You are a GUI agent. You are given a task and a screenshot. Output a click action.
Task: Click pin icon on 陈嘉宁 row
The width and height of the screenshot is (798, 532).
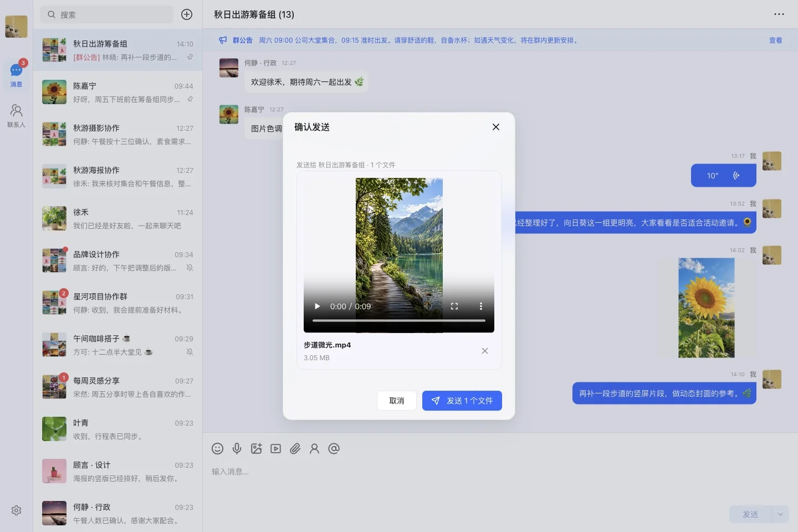coord(190,99)
